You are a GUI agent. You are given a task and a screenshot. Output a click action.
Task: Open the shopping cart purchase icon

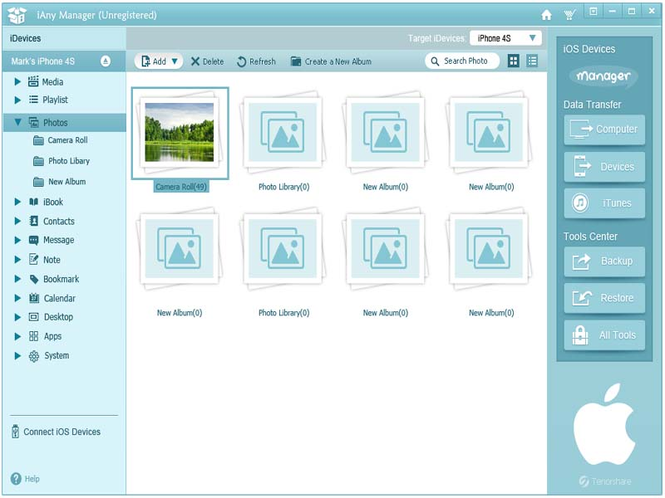click(x=570, y=15)
